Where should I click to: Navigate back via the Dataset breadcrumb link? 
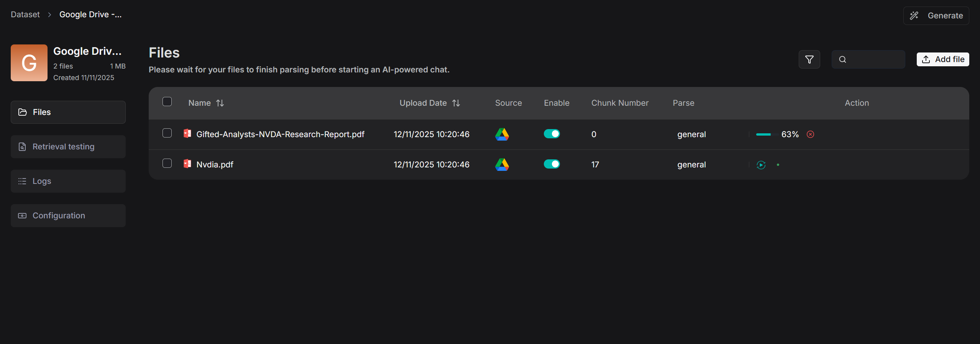tap(25, 14)
